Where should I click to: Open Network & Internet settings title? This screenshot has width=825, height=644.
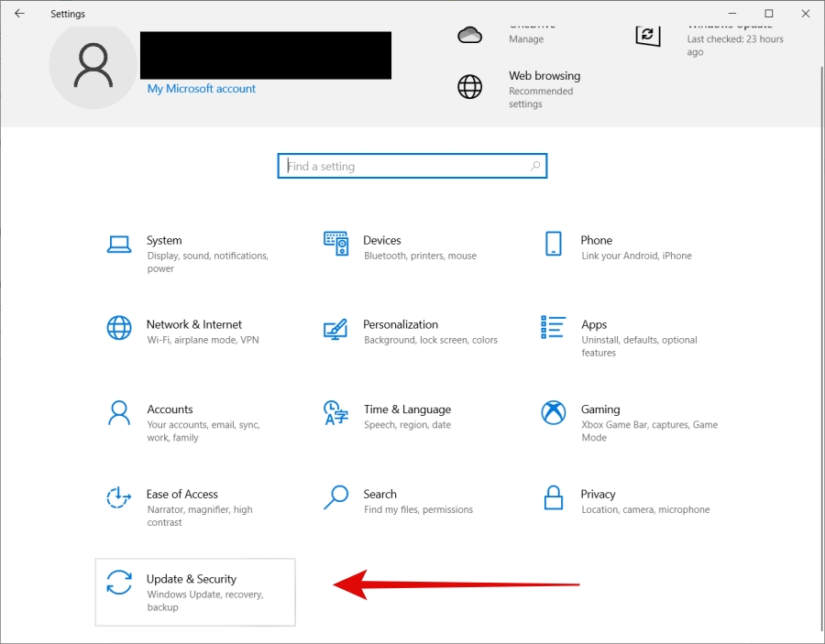coord(194,324)
